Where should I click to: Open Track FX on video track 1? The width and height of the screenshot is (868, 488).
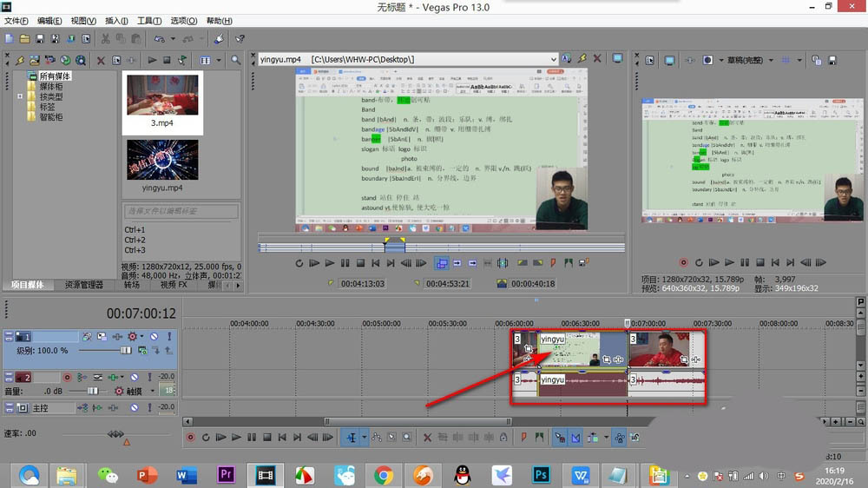coord(117,336)
